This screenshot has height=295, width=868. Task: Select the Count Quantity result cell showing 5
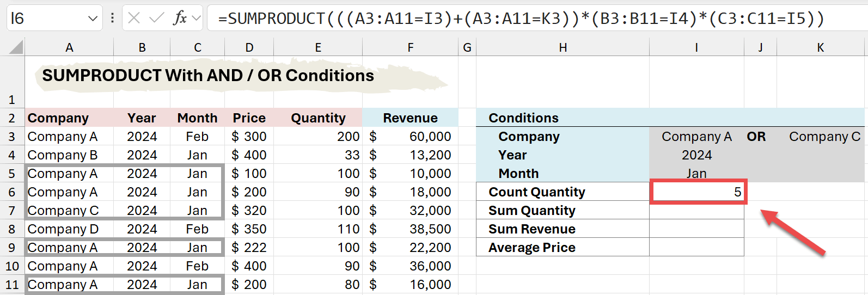tap(697, 192)
